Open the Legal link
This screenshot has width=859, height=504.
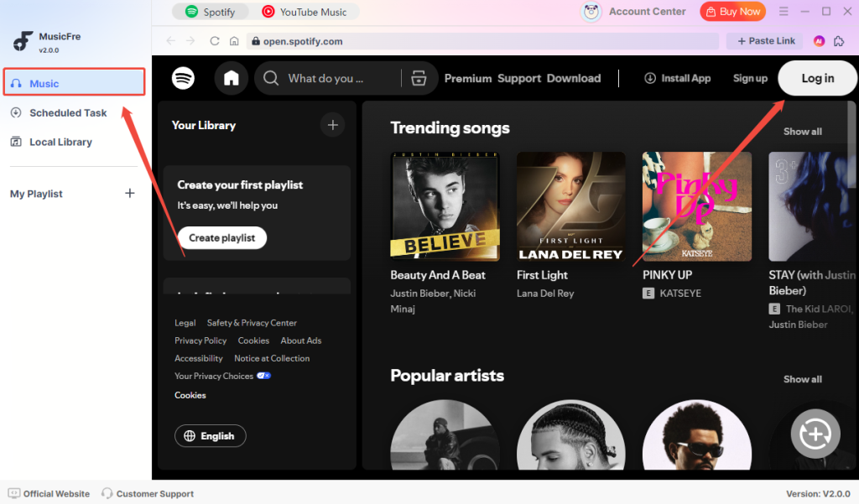(x=185, y=323)
